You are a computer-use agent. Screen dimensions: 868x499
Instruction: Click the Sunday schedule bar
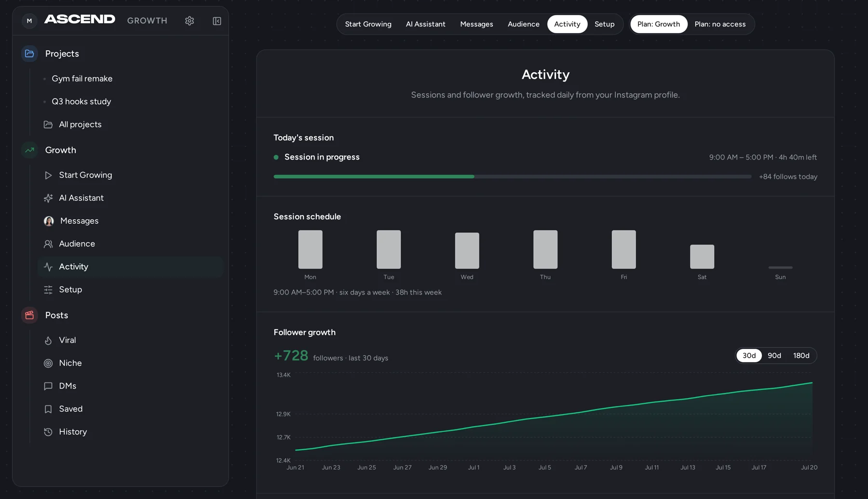tap(780, 268)
